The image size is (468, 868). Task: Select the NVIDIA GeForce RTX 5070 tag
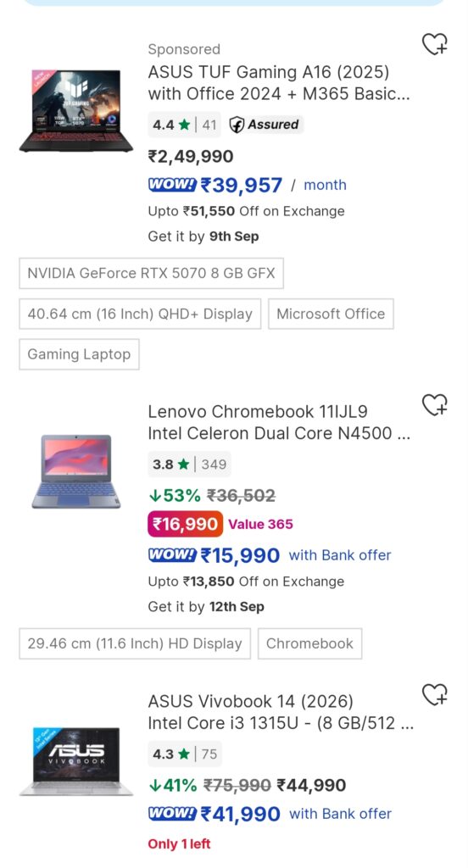(x=151, y=273)
